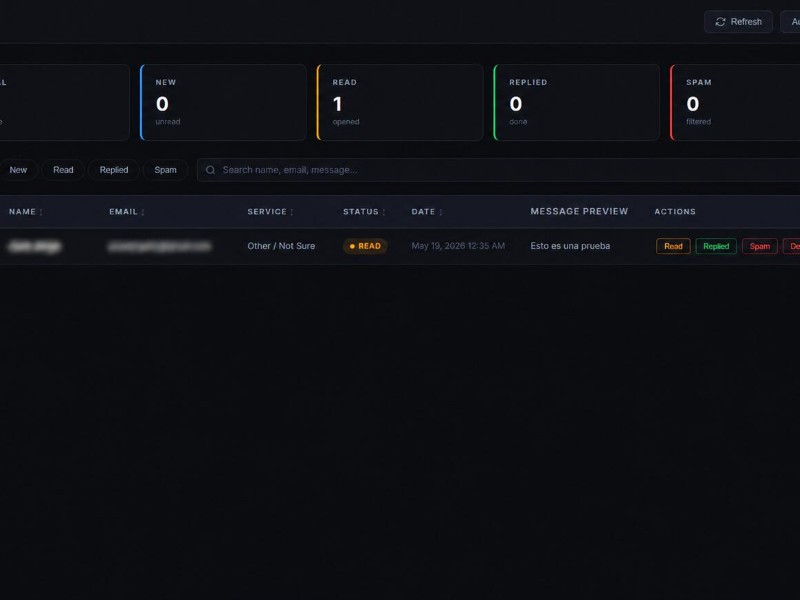800x600 pixels.
Task: Click the Refresh button
Action: (x=738, y=21)
